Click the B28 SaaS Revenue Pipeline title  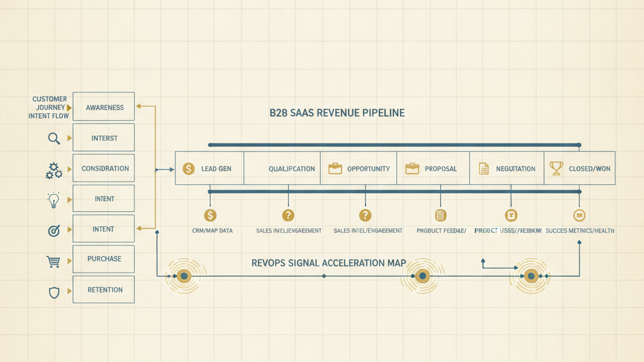337,113
